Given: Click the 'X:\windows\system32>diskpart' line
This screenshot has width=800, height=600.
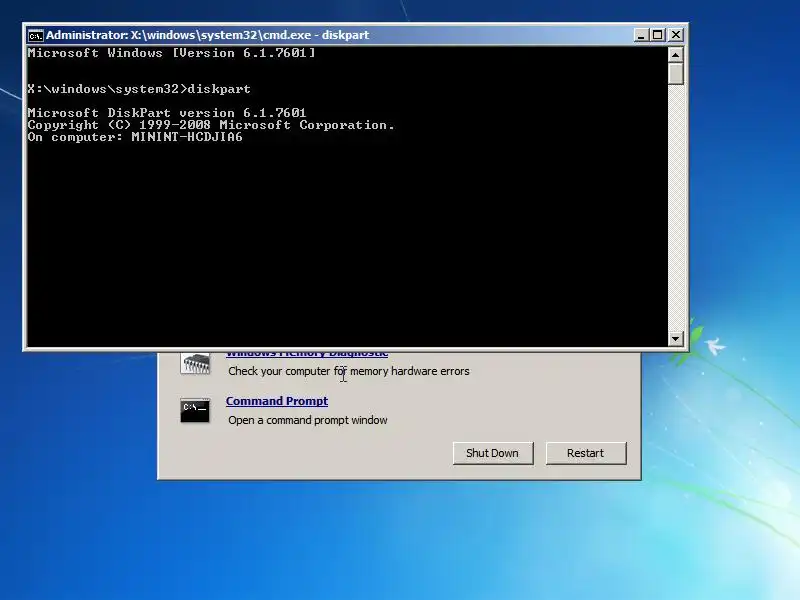Looking at the screenshot, I should 139,89.
